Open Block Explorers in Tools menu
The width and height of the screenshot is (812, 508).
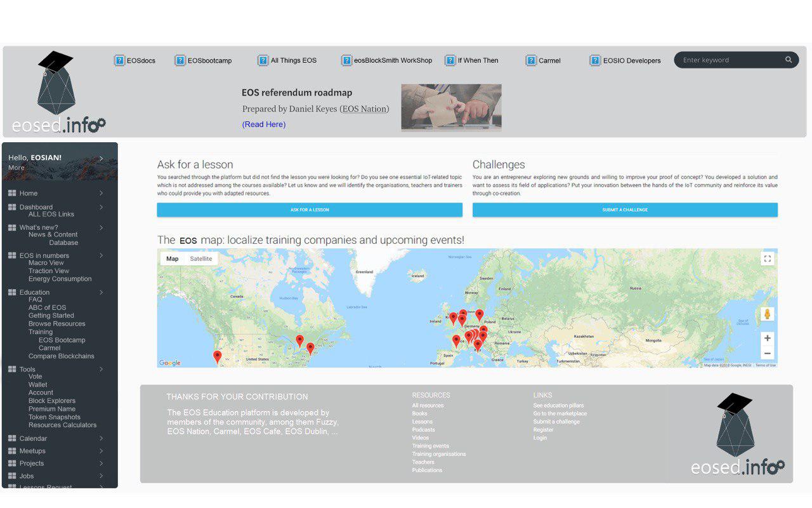[52, 401]
